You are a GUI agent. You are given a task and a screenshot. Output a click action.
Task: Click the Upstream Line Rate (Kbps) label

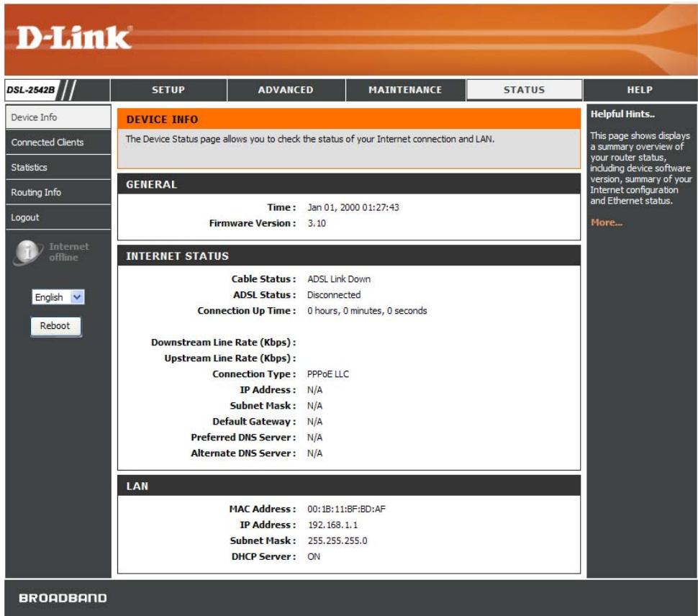[x=230, y=358]
